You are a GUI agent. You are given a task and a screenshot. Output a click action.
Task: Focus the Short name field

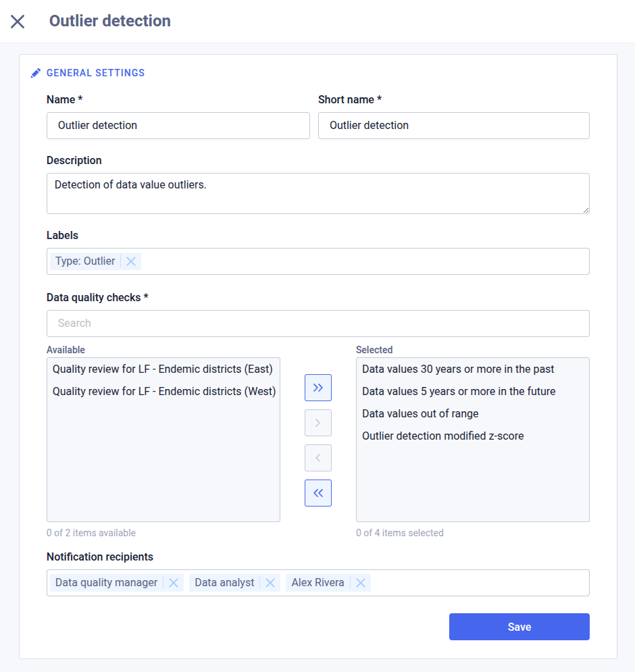click(453, 126)
